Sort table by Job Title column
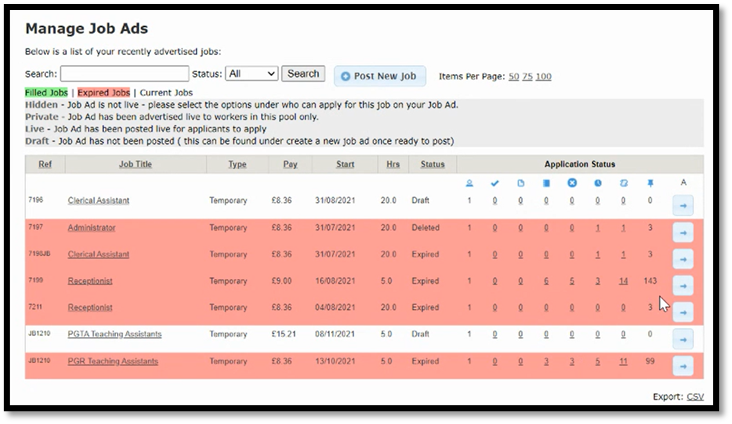732x424 pixels. 135,164
